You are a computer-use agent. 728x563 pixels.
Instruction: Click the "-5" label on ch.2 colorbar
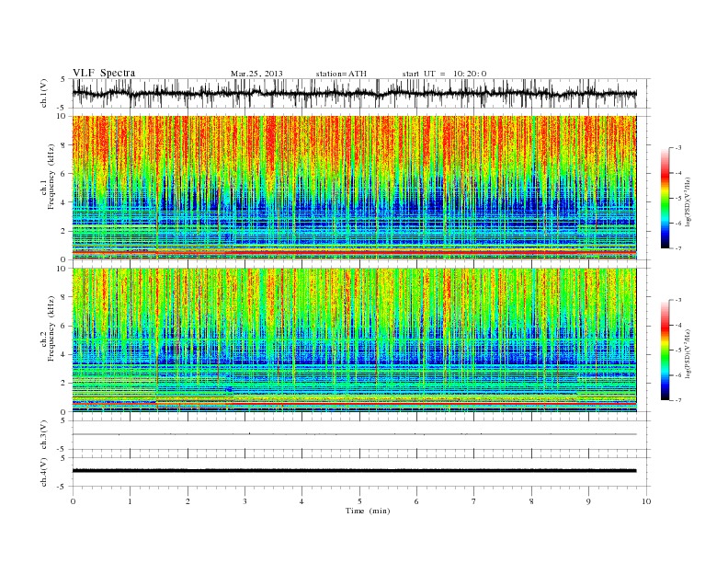click(x=677, y=350)
